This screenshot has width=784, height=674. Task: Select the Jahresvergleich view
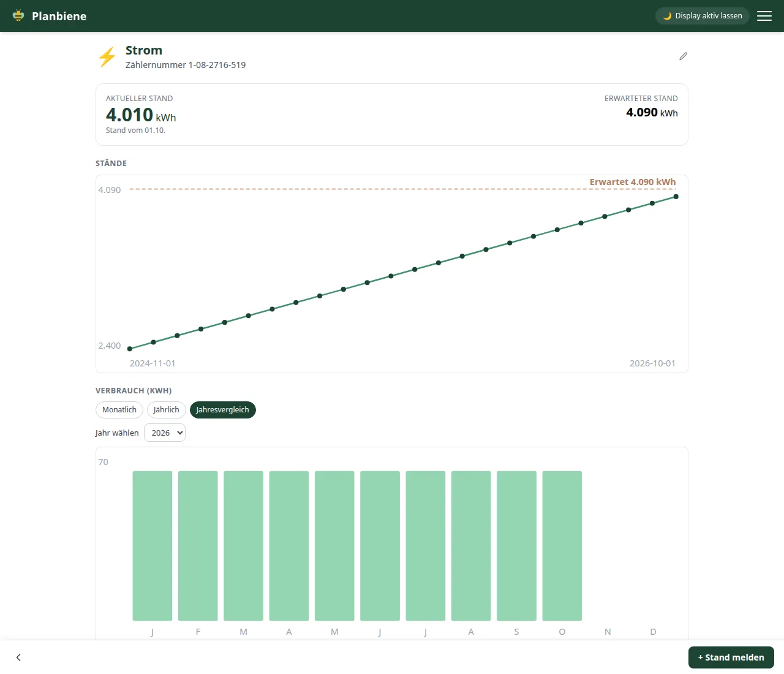222,410
